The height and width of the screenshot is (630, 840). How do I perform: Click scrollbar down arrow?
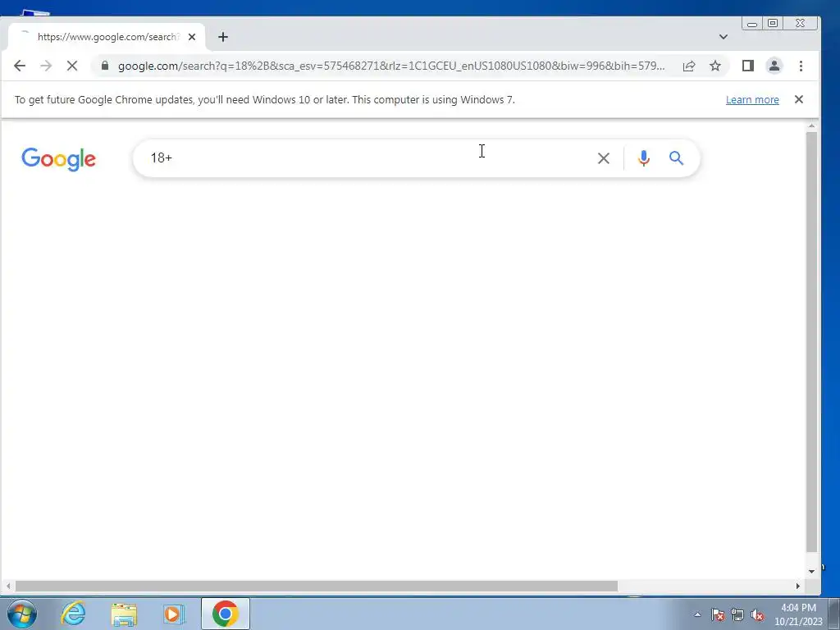[811, 571]
